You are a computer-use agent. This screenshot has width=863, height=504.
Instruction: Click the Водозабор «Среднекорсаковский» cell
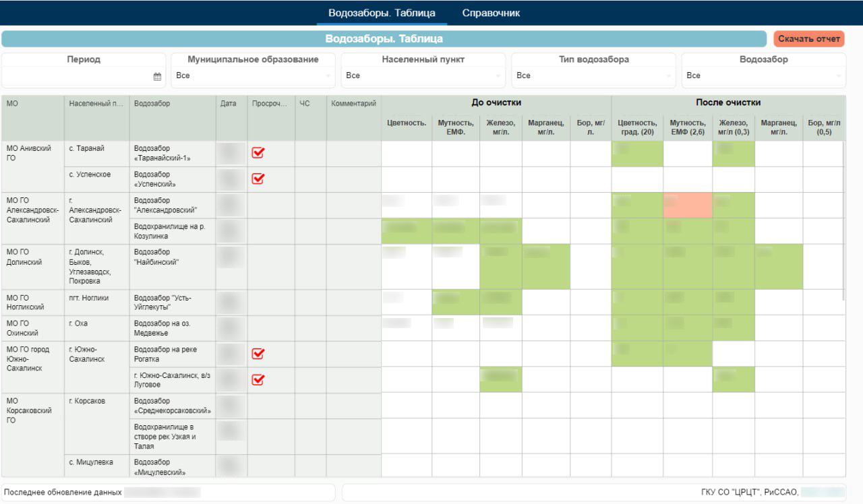173,406
